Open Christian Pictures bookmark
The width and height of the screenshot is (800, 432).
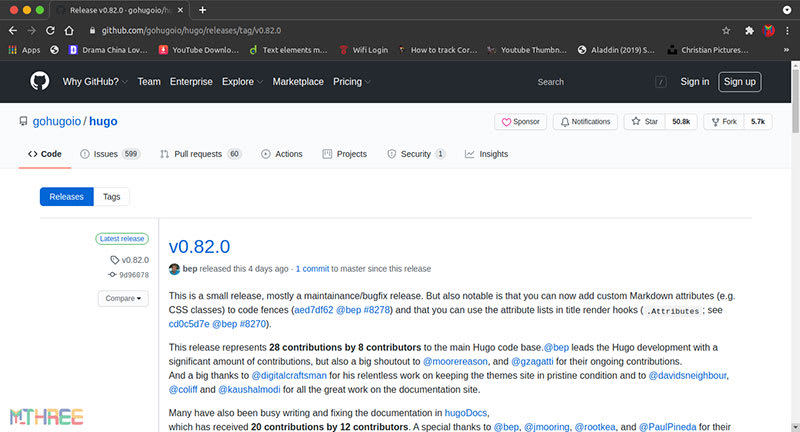(x=708, y=50)
